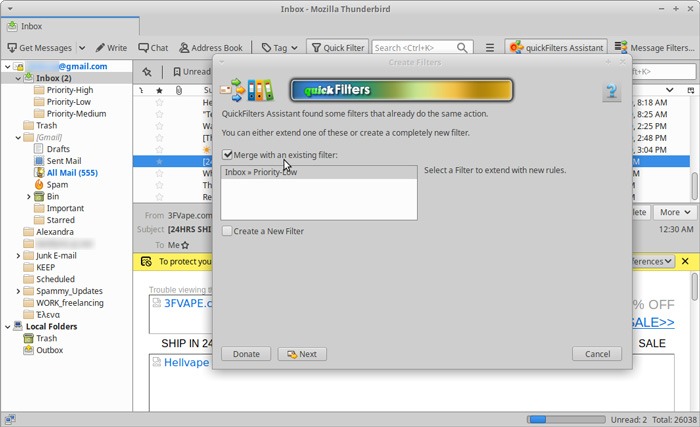Click the message list scrollbar

pyautogui.click(x=695, y=185)
